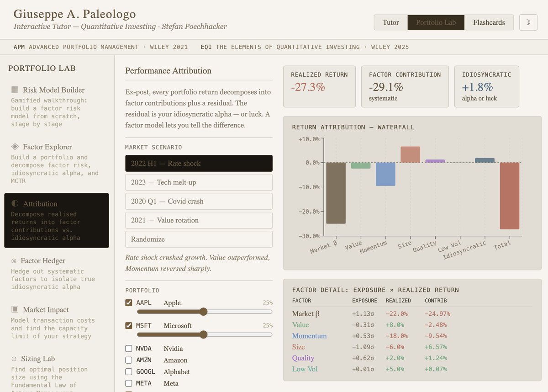
Task: Select the Sizing Lab icon
Action: click(x=15, y=359)
